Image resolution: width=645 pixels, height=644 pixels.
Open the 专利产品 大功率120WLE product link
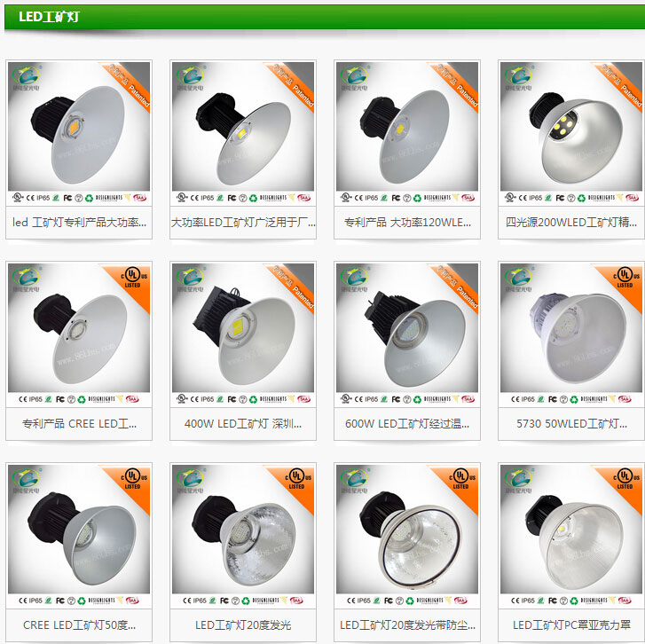[x=407, y=223]
